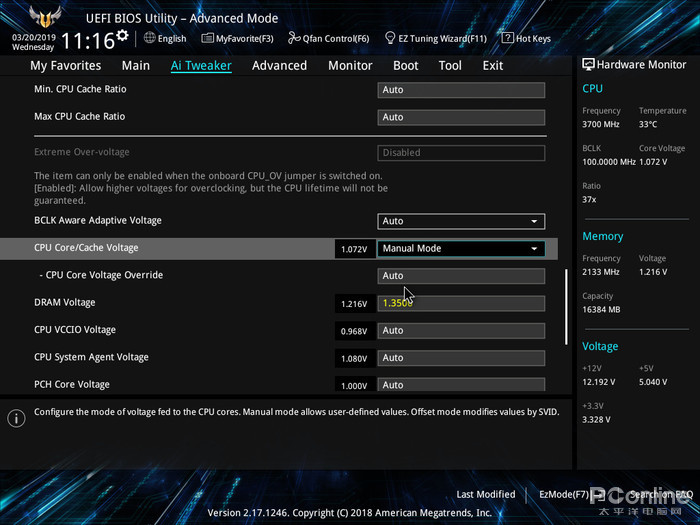Viewport: 700px width, 525px height.
Task: Click the 12.192 V reading
Action: pos(599,382)
